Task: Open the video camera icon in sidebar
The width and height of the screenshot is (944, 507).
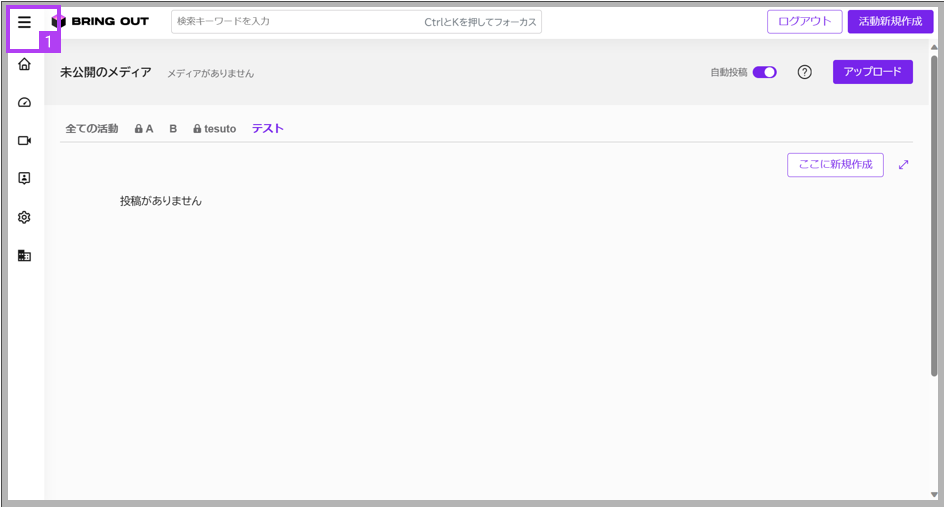Action: point(24,140)
